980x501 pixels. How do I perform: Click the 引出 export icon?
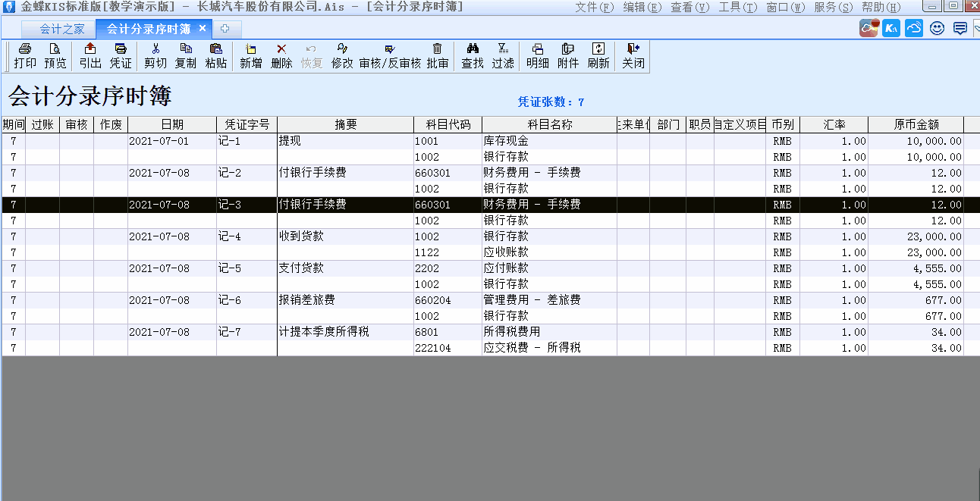click(90, 55)
